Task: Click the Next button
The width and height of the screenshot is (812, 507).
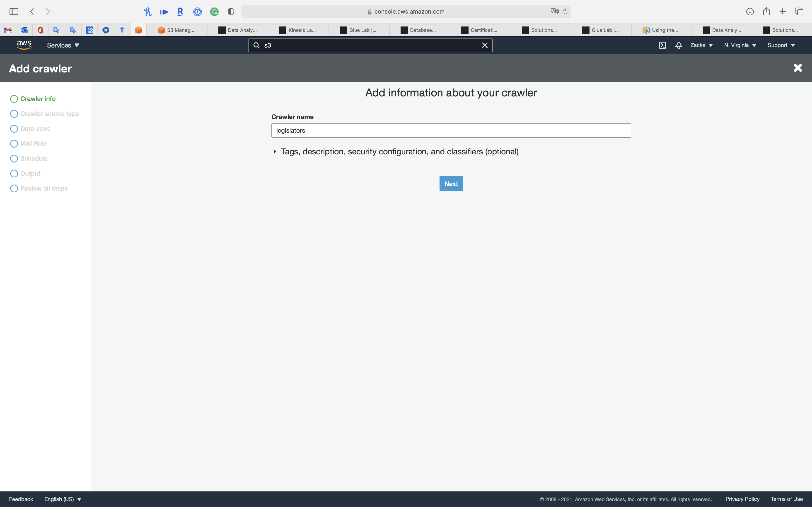Action: point(451,184)
